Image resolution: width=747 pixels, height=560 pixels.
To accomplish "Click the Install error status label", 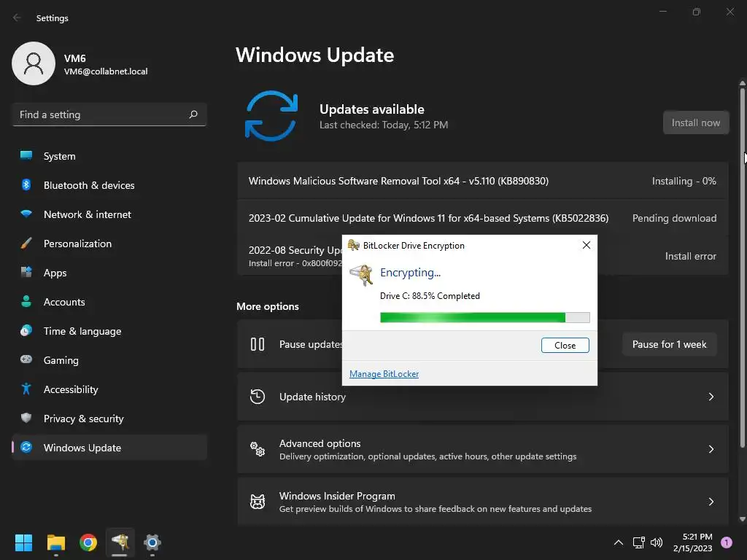I will [690, 256].
